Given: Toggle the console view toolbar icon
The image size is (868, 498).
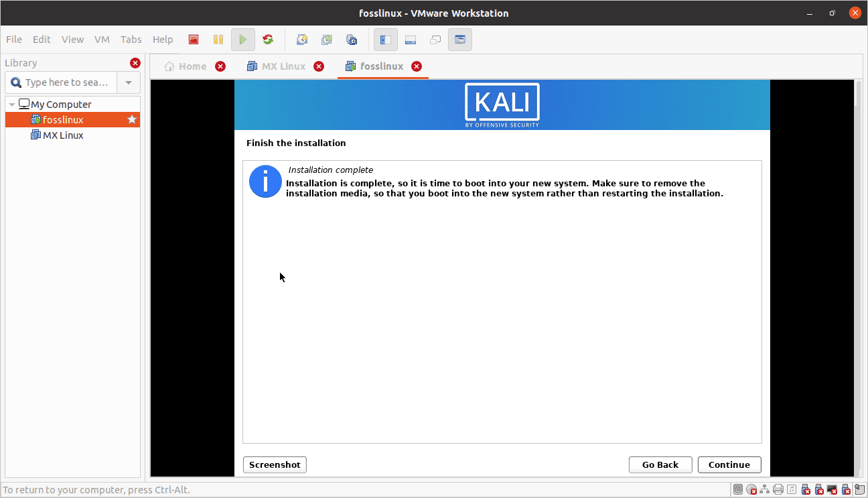Looking at the screenshot, I should 460,40.
